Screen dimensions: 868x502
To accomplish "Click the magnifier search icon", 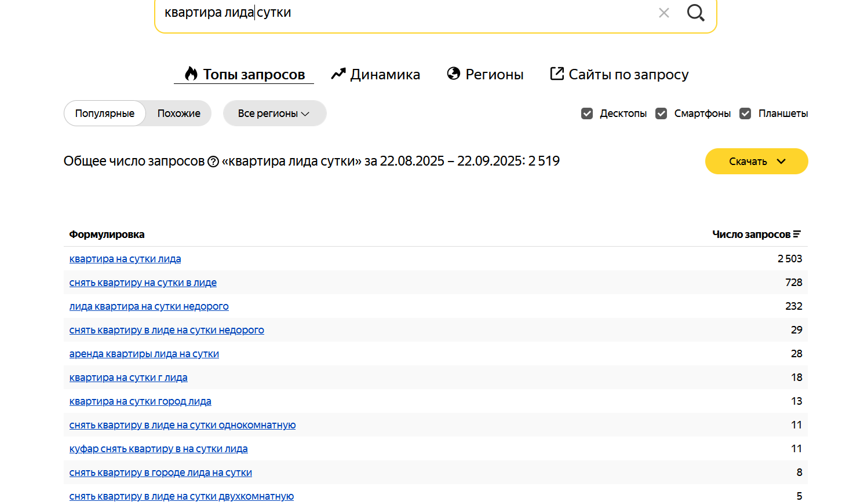I will (695, 13).
